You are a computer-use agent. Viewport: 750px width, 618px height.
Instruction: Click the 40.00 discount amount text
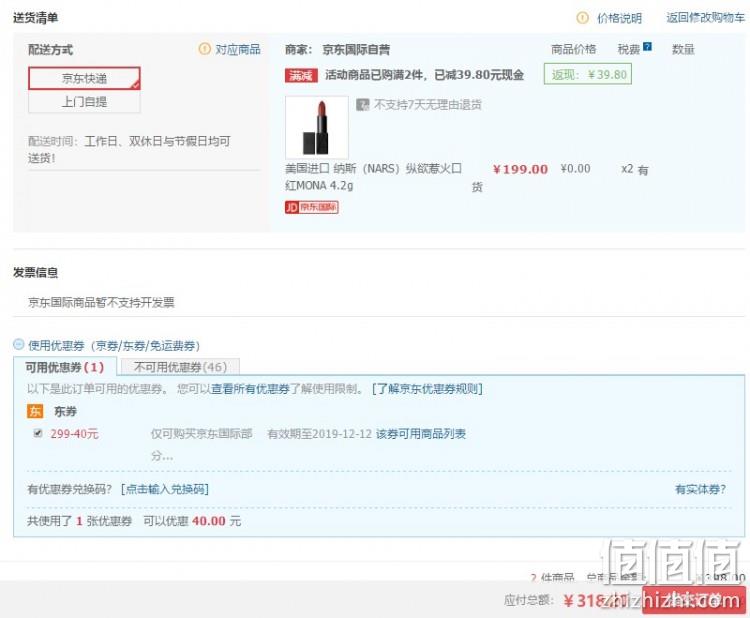(x=209, y=521)
